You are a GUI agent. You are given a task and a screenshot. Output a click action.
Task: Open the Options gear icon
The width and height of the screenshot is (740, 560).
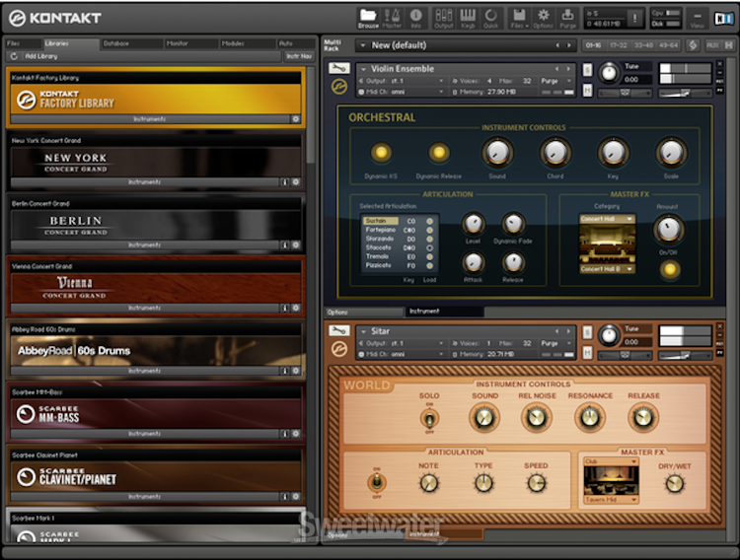click(x=544, y=19)
